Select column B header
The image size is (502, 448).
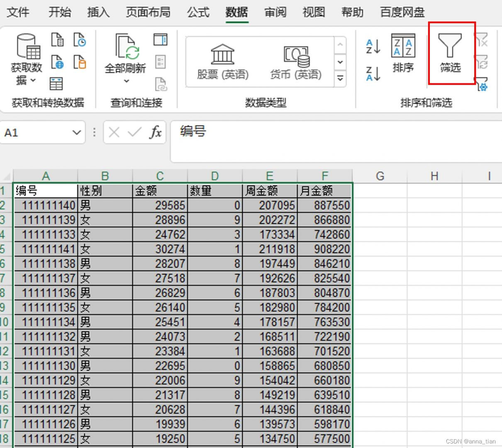105,176
